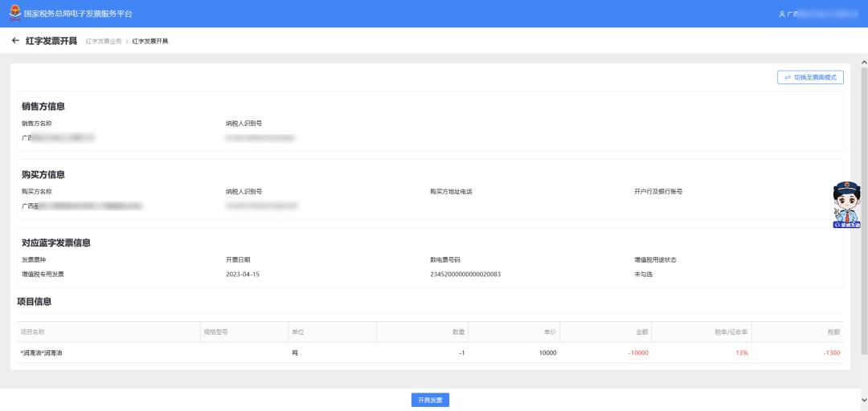Click the 开票日期 value 2023-04-15
The image size is (868, 411).
243,274
